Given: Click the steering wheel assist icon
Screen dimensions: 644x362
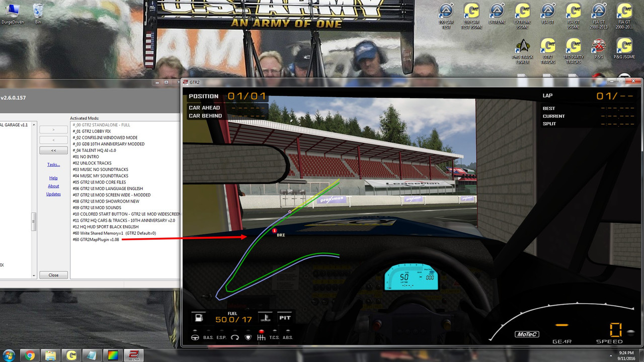Looking at the screenshot, I should (196, 337).
